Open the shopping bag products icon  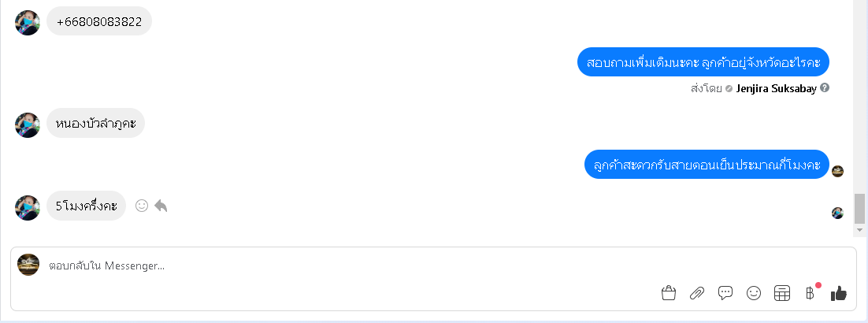[669, 293]
